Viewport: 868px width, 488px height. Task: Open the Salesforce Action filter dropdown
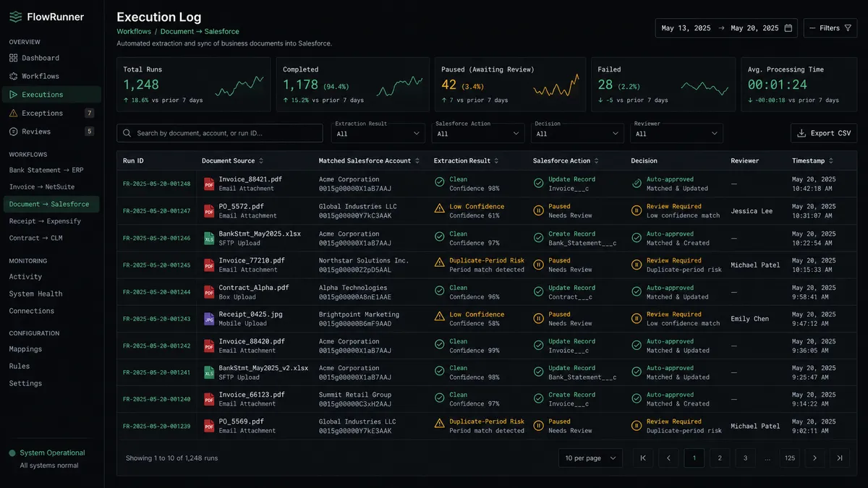pos(478,133)
